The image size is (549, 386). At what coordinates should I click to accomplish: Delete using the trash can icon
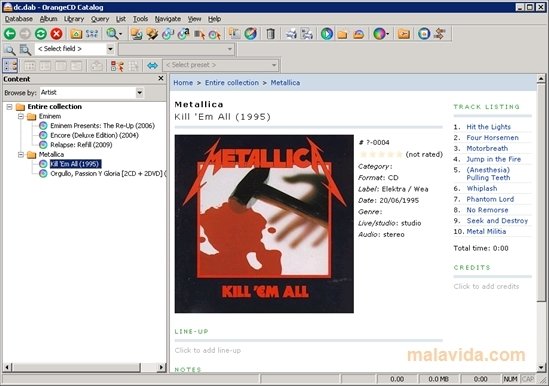coord(270,34)
